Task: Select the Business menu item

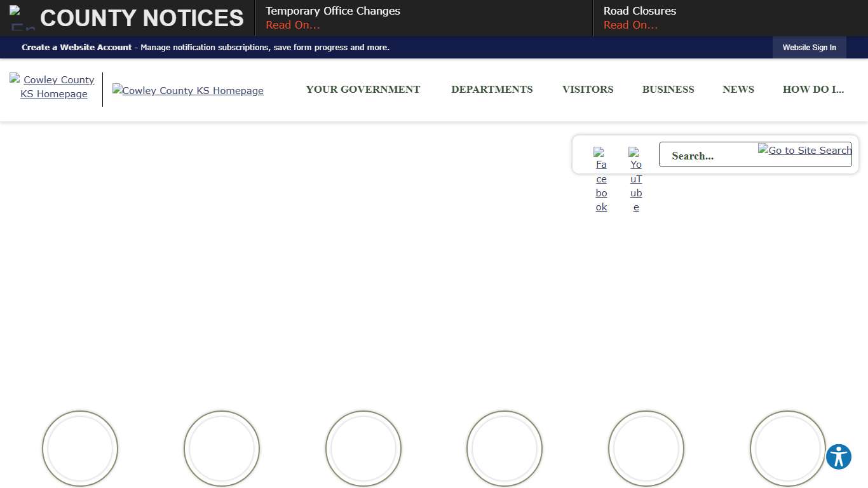Action: pos(668,90)
